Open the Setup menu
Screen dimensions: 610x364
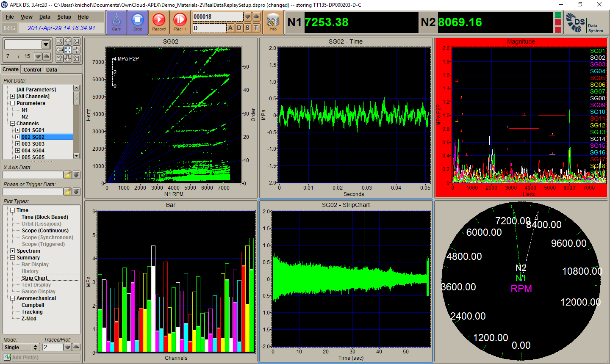[x=64, y=17]
